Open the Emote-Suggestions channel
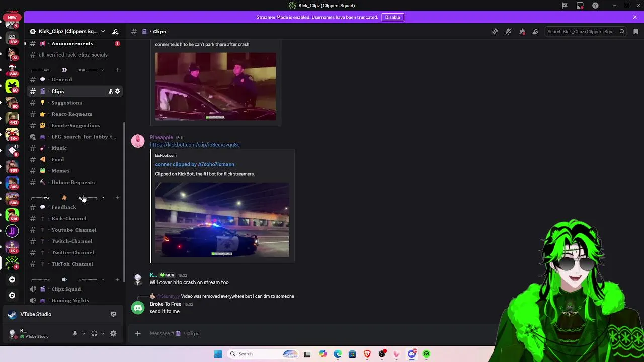The width and height of the screenshot is (644, 362). click(x=74, y=125)
